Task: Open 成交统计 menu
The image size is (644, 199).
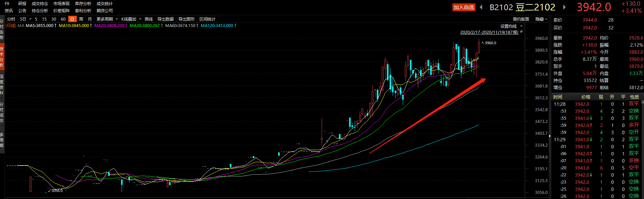Action: pos(105,4)
